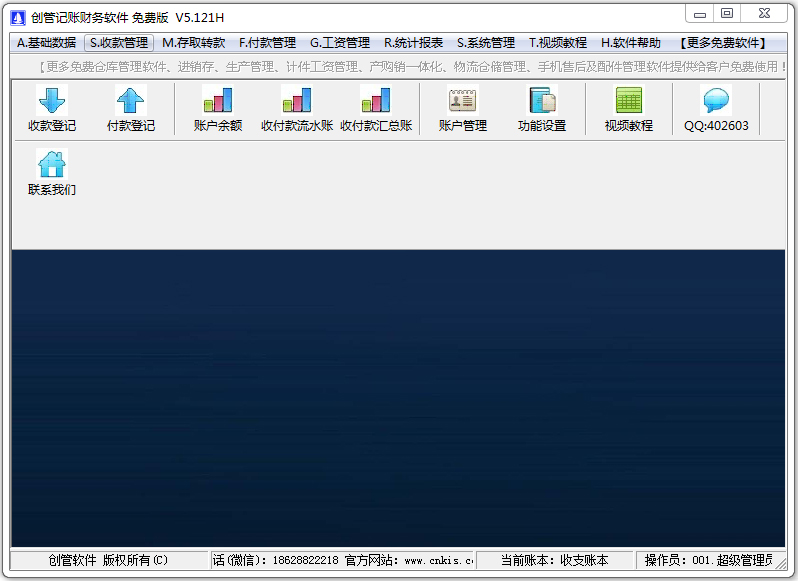Open the R.统计报表 menu
The width and height of the screenshot is (798, 581).
tap(413, 43)
